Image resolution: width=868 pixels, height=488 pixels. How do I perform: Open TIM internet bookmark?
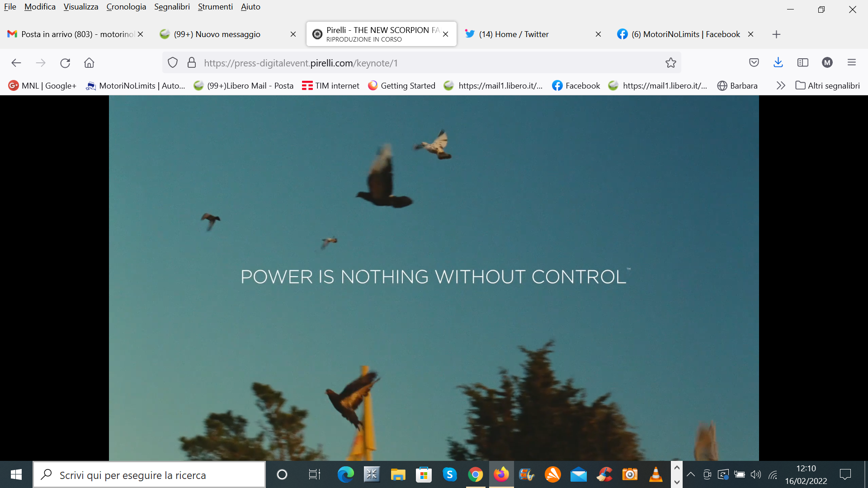330,85
